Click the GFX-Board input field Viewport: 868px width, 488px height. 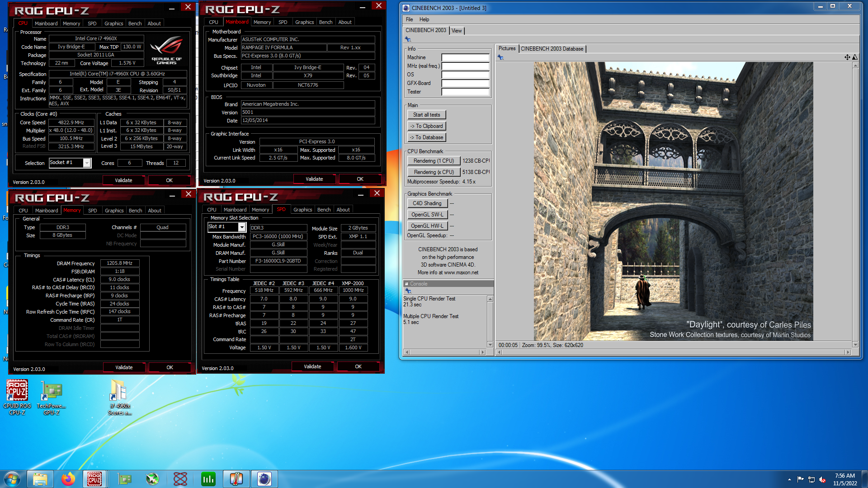click(465, 83)
